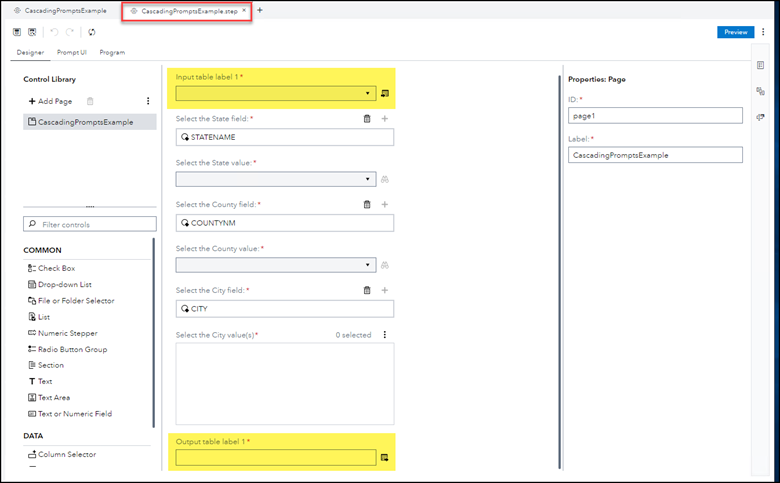
Task: Close the CascadingPromptsExample.step tab
Action: (244, 10)
